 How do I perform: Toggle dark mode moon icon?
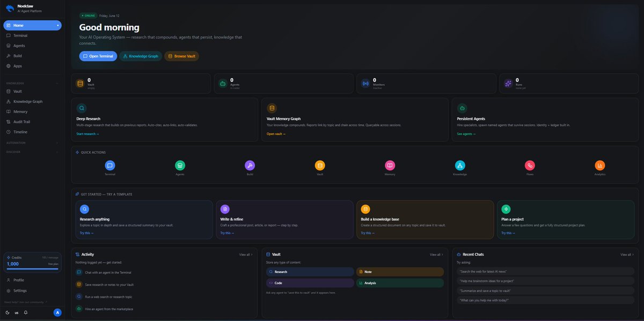tap(8, 312)
